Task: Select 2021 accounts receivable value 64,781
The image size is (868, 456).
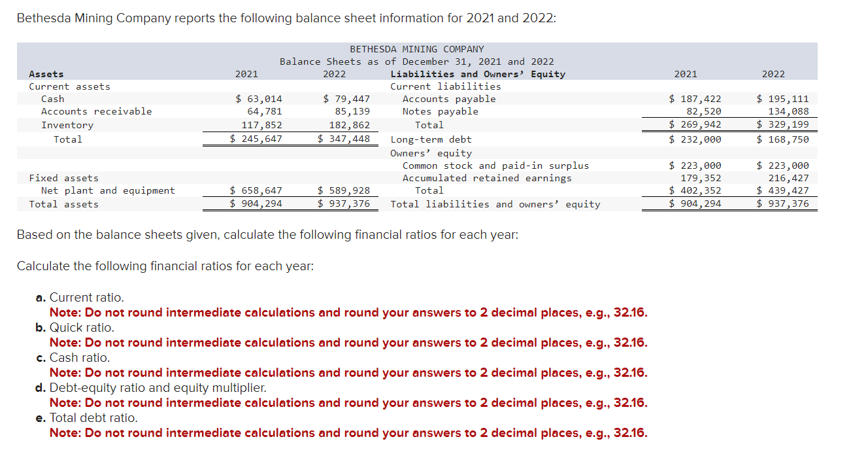Action: coord(265,112)
